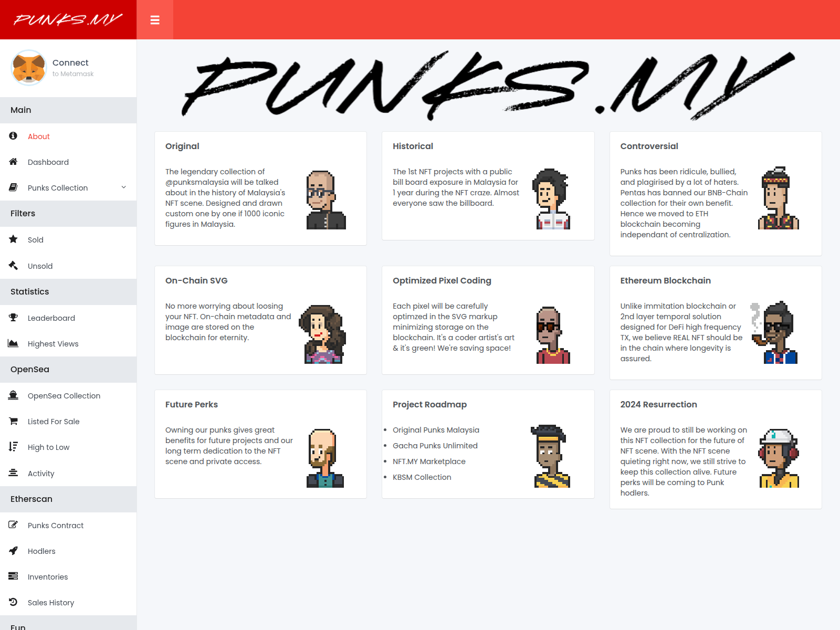Click the small PUNKS.MY logo in the header
840x630 pixels.
[x=68, y=20]
